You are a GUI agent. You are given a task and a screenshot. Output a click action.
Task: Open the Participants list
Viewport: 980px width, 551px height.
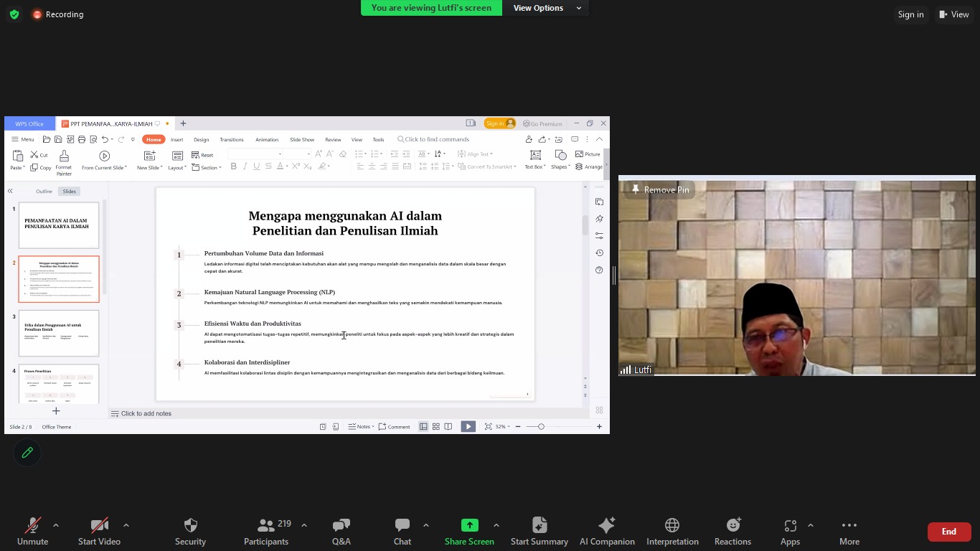pos(266,531)
